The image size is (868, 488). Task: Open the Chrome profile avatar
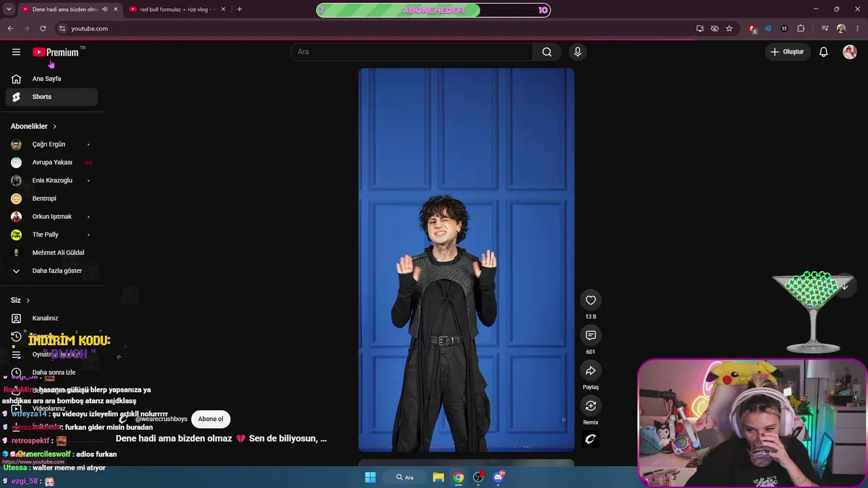[841, 28]
